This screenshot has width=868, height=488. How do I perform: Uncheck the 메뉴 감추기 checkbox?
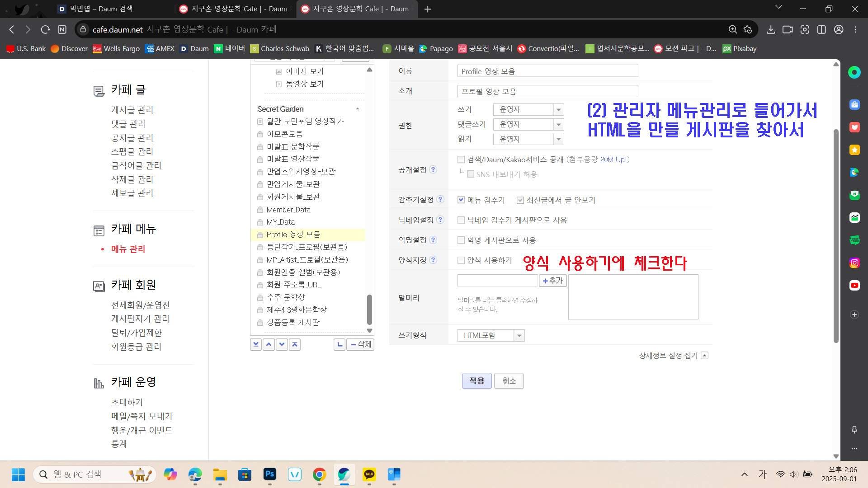click(461, 200)
